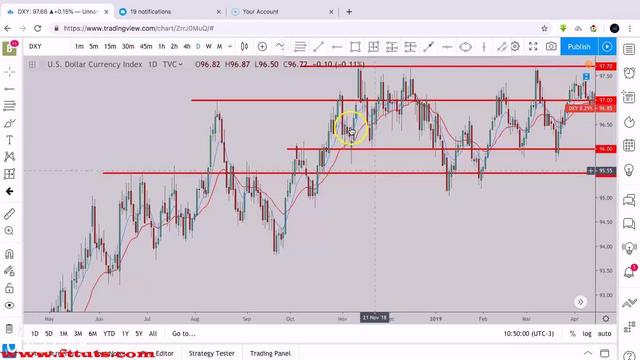Pick the trend line tool in the top toolbar

318,47
